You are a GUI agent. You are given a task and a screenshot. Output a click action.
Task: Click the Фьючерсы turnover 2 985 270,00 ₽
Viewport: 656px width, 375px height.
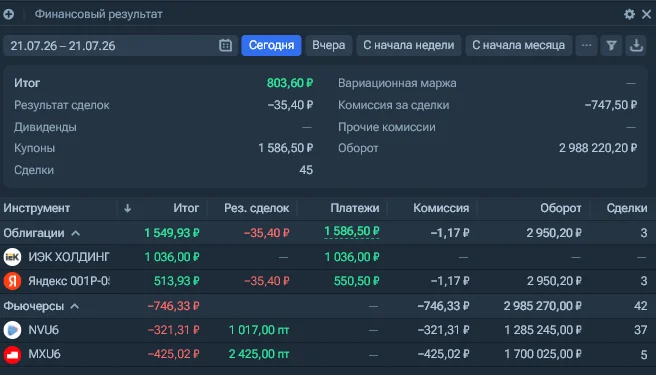(x=543, y=306)
